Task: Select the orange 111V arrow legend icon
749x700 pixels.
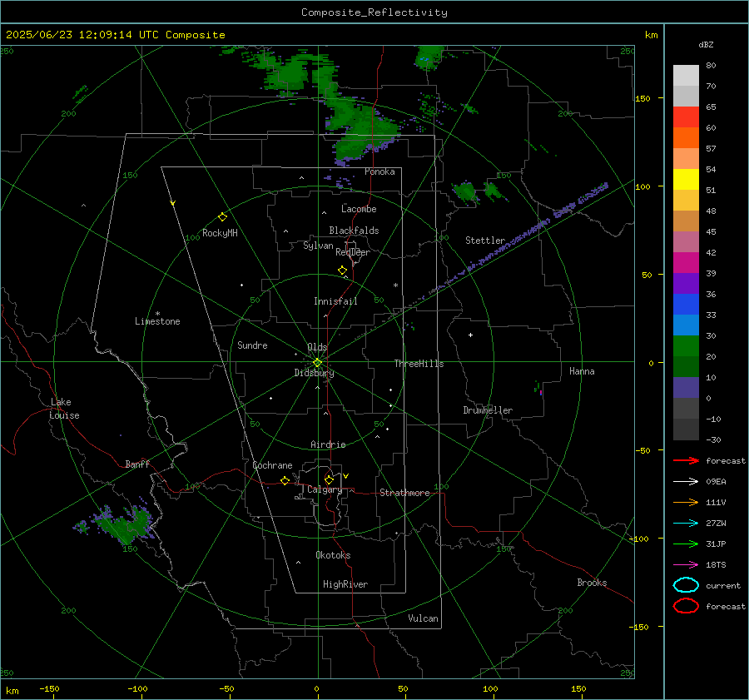Action: 686,502
